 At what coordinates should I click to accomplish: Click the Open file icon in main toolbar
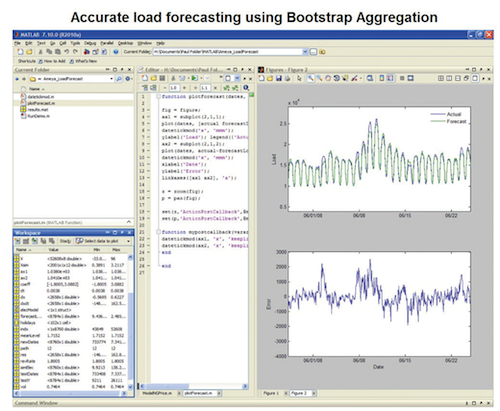pos(29,52)
